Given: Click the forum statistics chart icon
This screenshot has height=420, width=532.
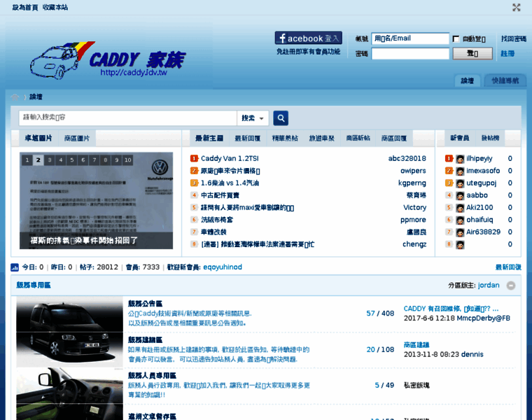Looking at the screenshot, I should coord(15,267).
